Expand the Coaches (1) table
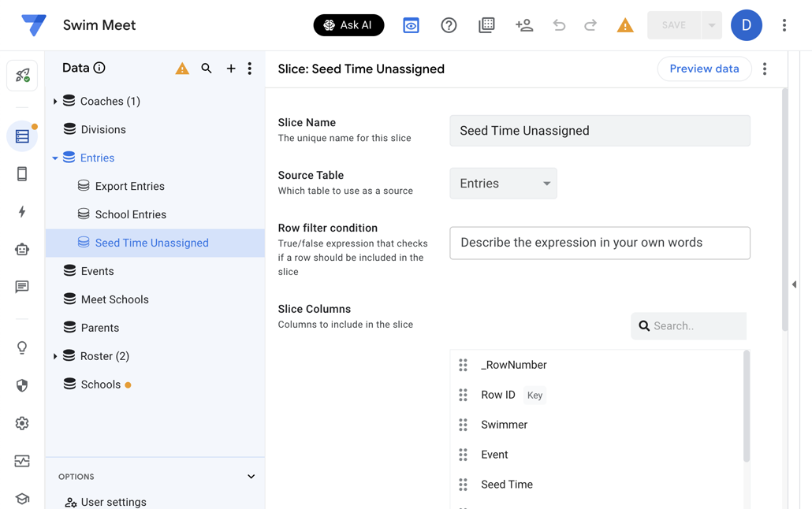This screenshot has height=509, width=812. pyautogui.click(x=55, y=102)
